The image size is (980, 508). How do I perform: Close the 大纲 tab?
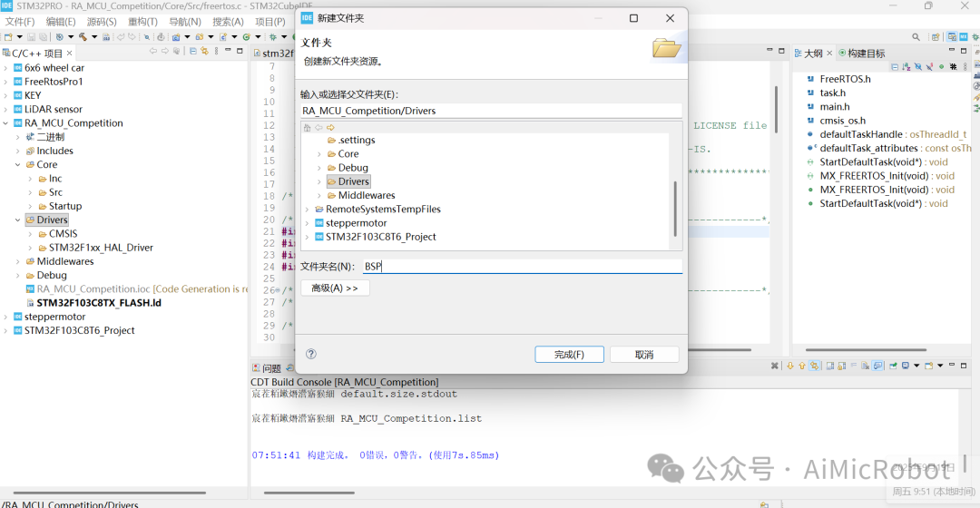[829, 54]
